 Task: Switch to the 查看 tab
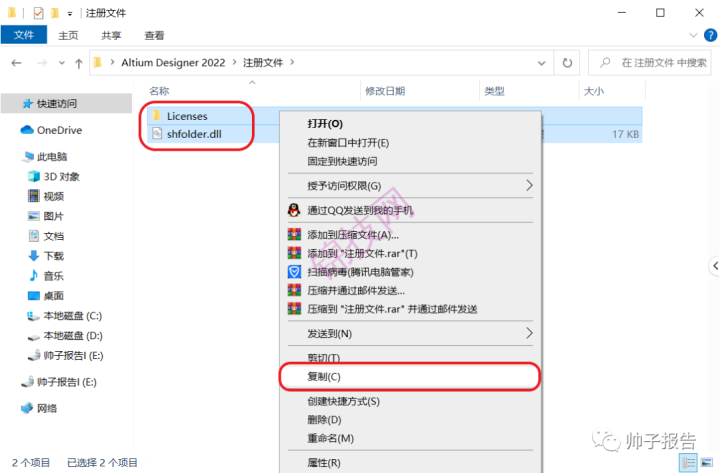coord(154,35)
